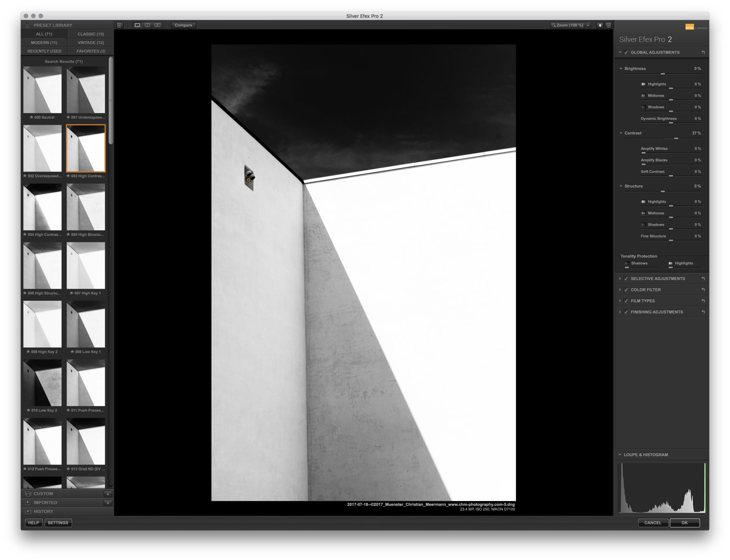Viewport: 730px width, 560px height.
Task: Show RECENTLY USED presets tab
Action: tap(44, 51)
